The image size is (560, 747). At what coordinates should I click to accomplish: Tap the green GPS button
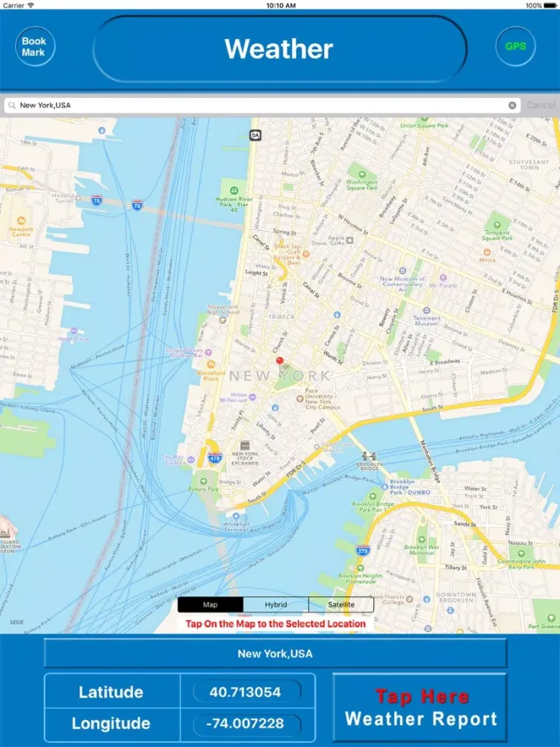tap(516, 46)
